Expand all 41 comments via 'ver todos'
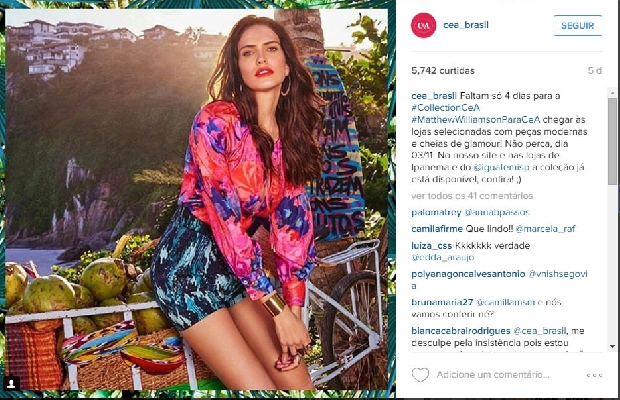The height and width of the screenshot is (400, 620). (472, 196)
